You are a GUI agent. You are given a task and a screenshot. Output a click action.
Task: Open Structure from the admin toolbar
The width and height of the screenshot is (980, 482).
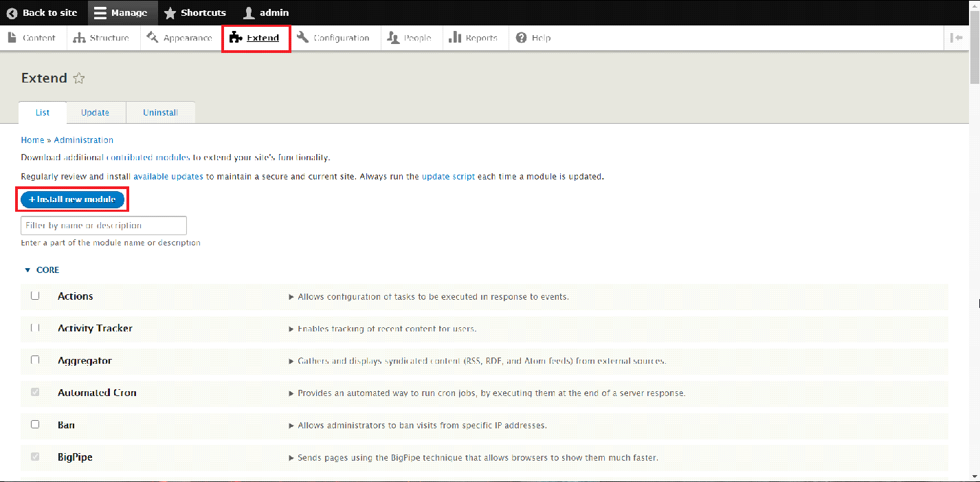point(102,38)
